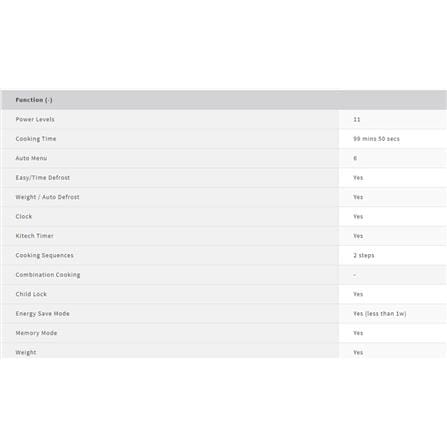Select the 99 mins 50 secs value
This screenshot has height=447, width=447.
point(376,139)
